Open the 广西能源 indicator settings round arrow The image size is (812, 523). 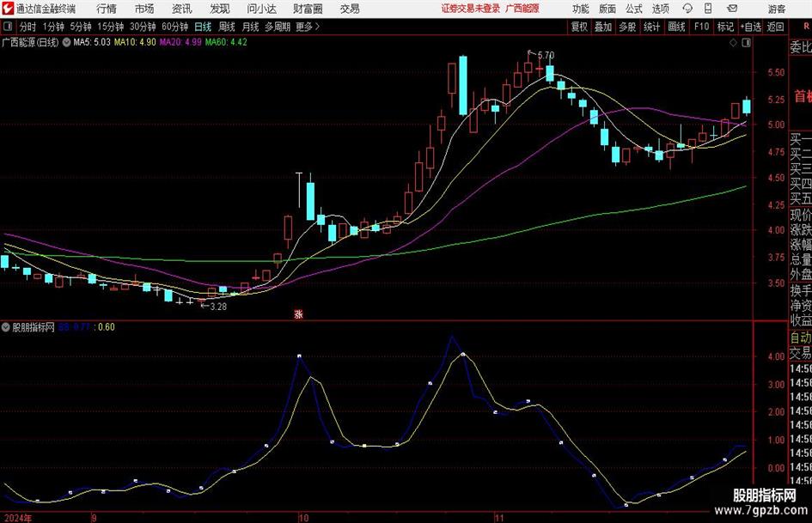point(67,42)
